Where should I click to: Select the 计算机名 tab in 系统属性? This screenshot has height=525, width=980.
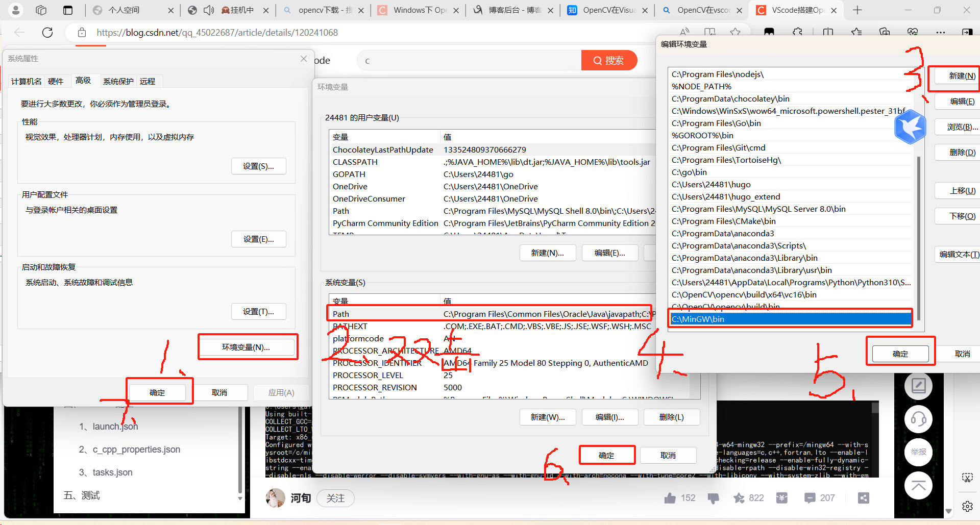pyautogui.click(x=27, y=81)
